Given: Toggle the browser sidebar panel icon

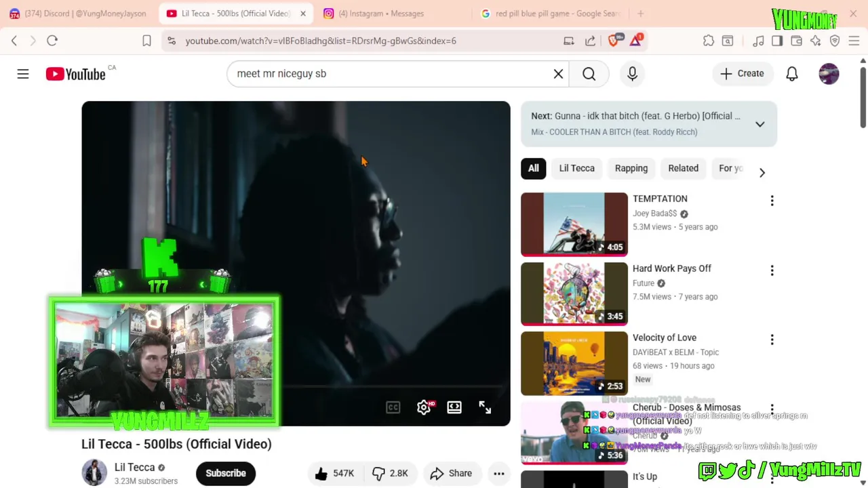Looking at the screenshot, I should [x=777, y=41].
